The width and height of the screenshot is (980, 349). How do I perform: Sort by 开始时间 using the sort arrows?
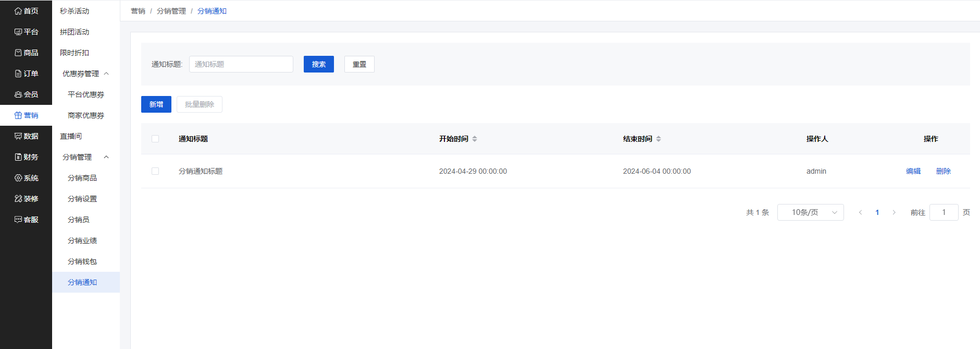click(x=475, y=139)
